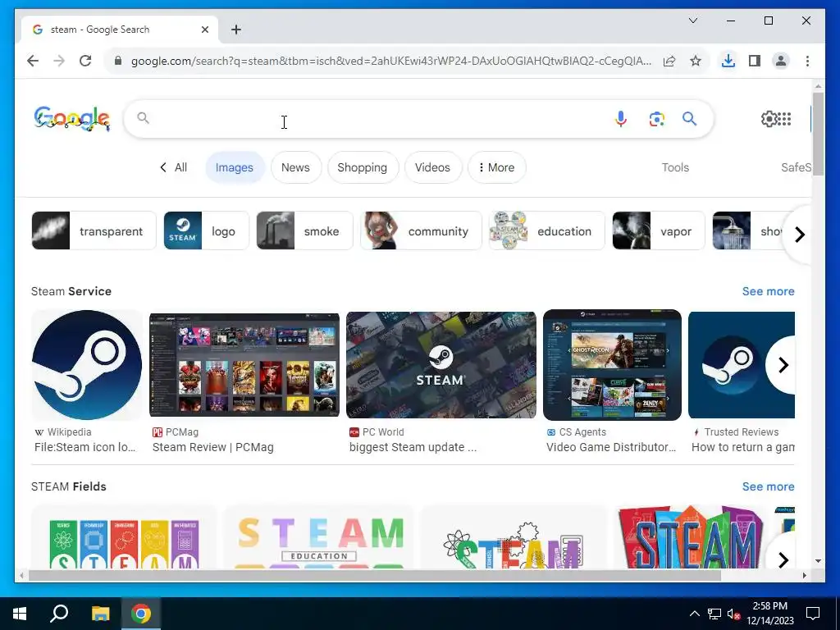This screenshot has height=630, width=840.
Task: Close the steam - Google Search tab
Action: [204, 30]
